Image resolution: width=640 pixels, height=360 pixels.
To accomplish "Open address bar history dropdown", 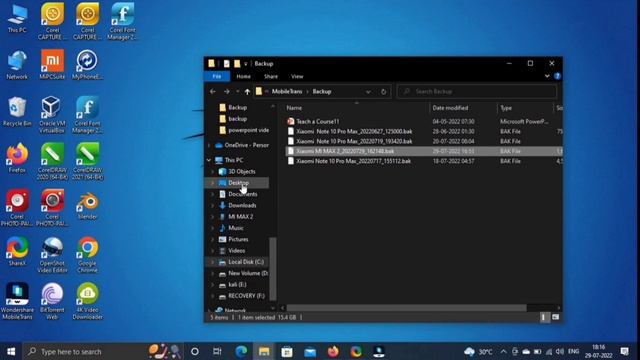I will pos(368,91).
